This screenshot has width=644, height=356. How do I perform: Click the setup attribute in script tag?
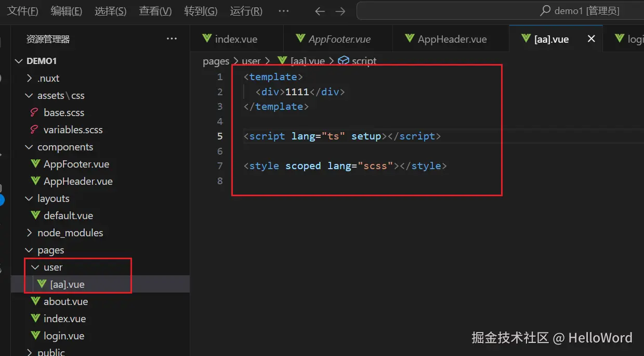coord(366,136)
